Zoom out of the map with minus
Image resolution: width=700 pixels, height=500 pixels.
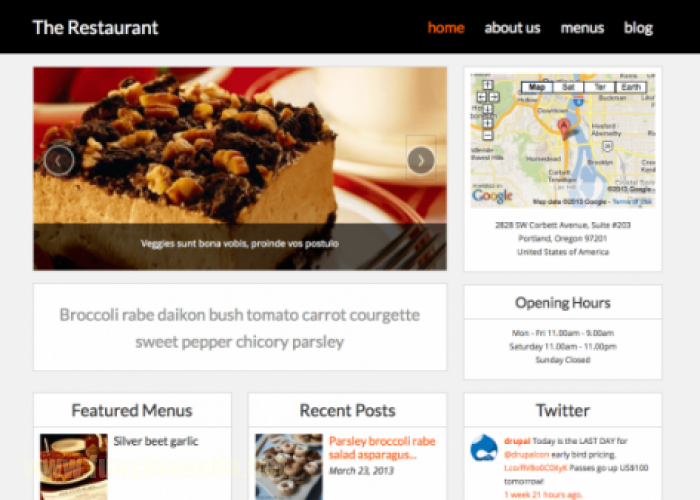(488, 134)
